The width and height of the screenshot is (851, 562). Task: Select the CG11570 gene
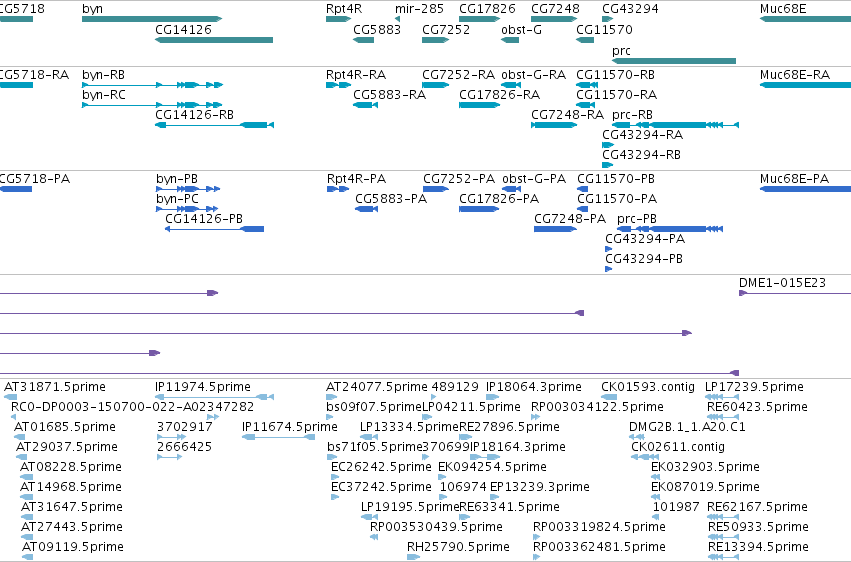pos(585,40)
